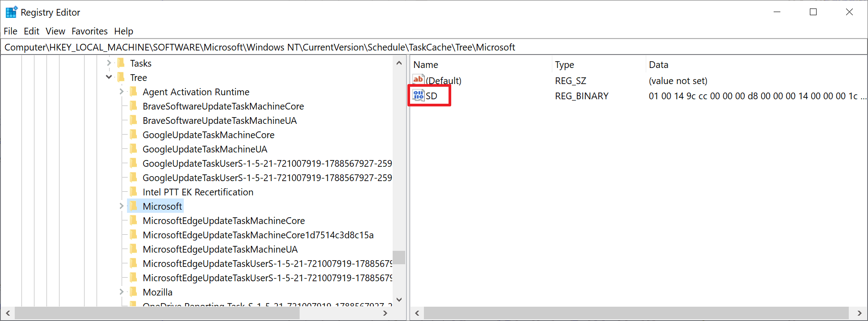
Task: Click the Tasks folder icon
Action: 121,63
